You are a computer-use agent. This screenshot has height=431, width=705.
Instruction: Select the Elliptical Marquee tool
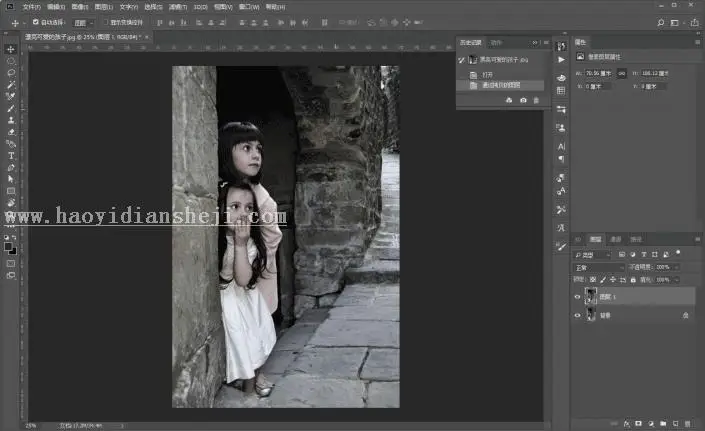coord(11,61)
